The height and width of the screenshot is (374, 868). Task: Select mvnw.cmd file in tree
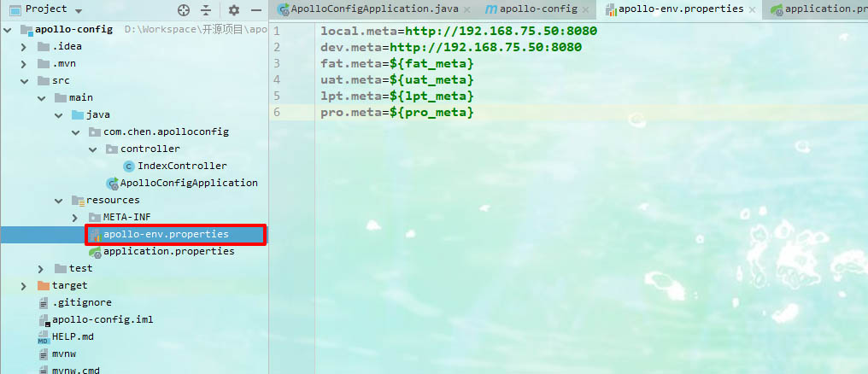(x=76, y=369)
